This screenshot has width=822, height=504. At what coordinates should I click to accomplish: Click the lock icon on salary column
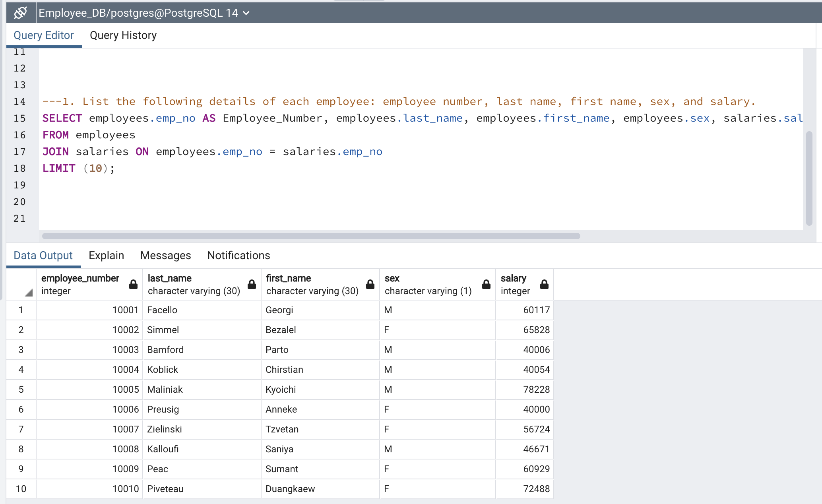[544, 284]
